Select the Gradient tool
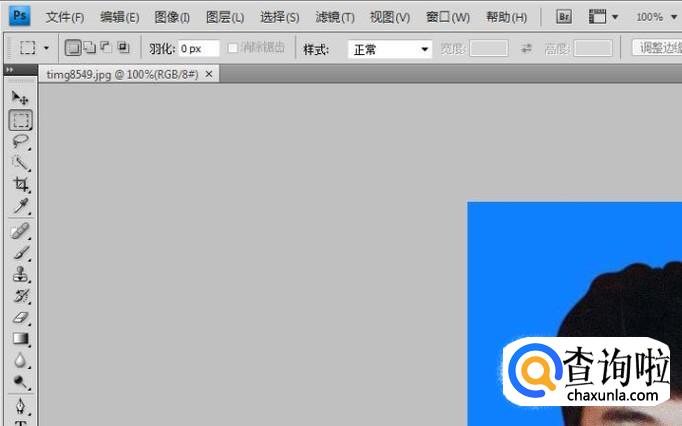Screen dimensions: 682x426 (x=20, y=339)
